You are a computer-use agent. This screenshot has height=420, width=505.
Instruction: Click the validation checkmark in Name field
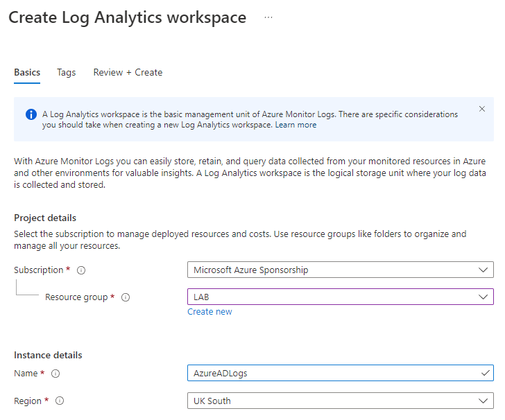(x=484, y=373)
